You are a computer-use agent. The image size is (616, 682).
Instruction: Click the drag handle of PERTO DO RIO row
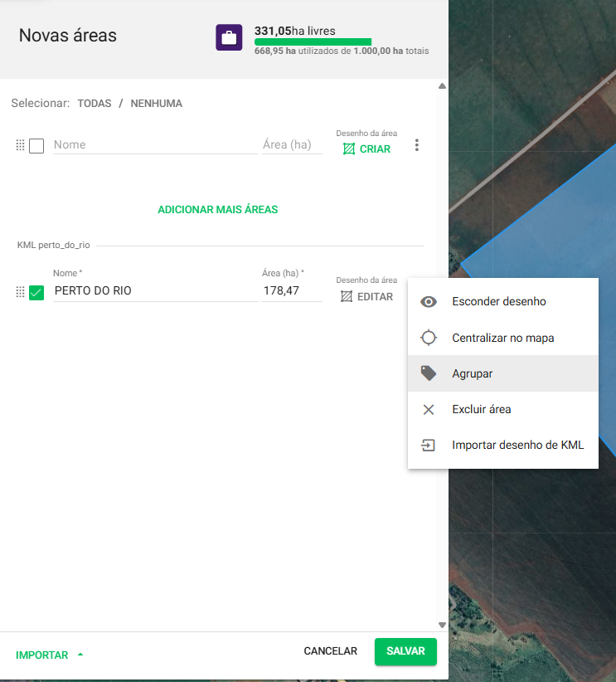tap(21, 292)
